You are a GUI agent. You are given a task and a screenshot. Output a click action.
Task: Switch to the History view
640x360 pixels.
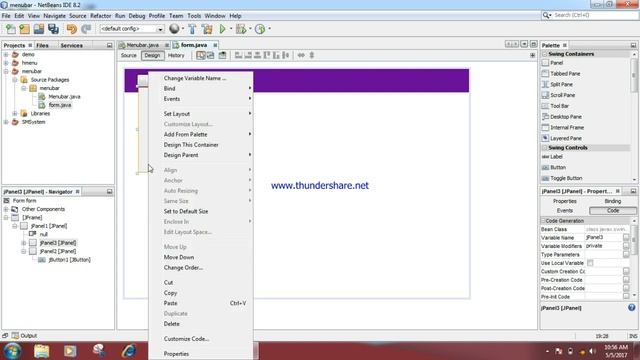pos(176,56)
